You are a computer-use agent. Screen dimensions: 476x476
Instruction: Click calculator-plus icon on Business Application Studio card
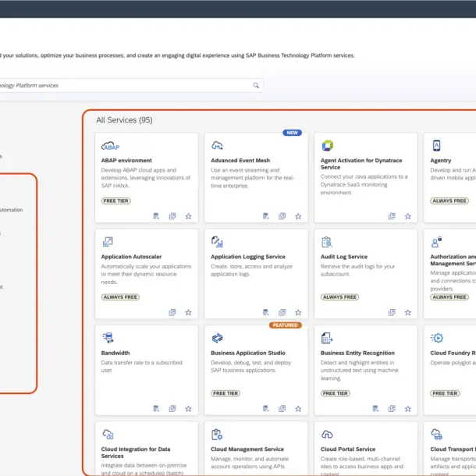266,409
